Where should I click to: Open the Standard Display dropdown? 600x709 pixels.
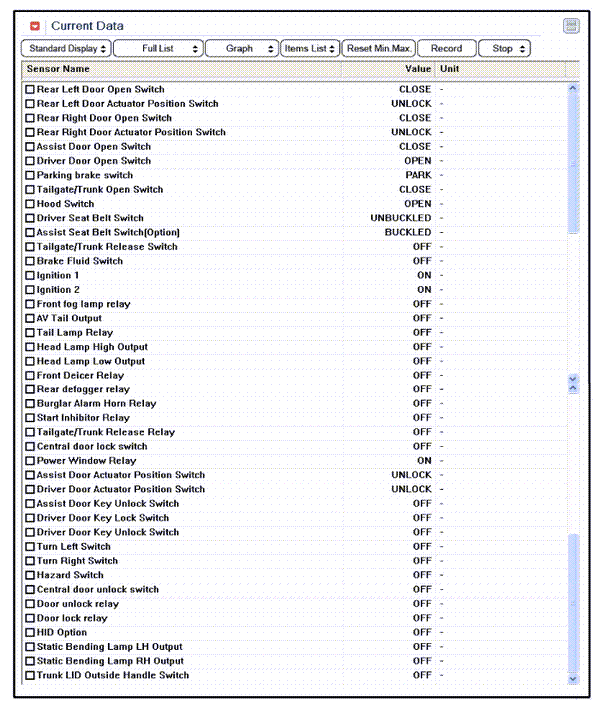point(65,48)
